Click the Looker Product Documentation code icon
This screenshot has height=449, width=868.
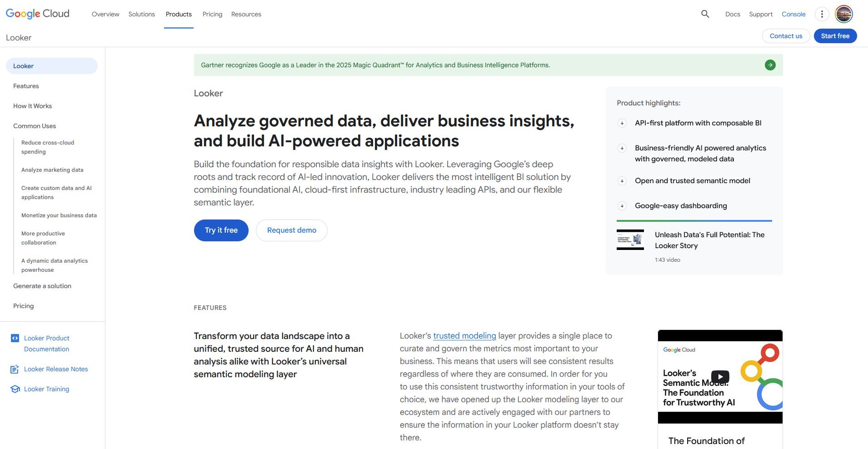[15, 338]
